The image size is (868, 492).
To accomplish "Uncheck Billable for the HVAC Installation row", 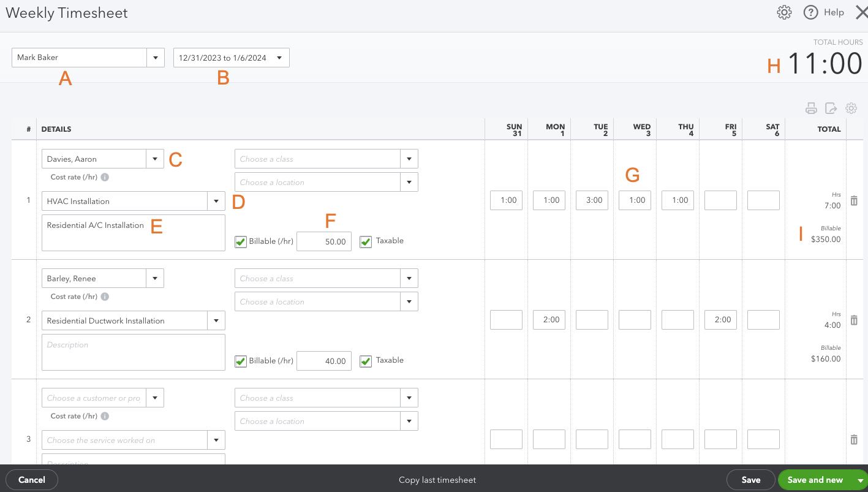I will [240, 241].
